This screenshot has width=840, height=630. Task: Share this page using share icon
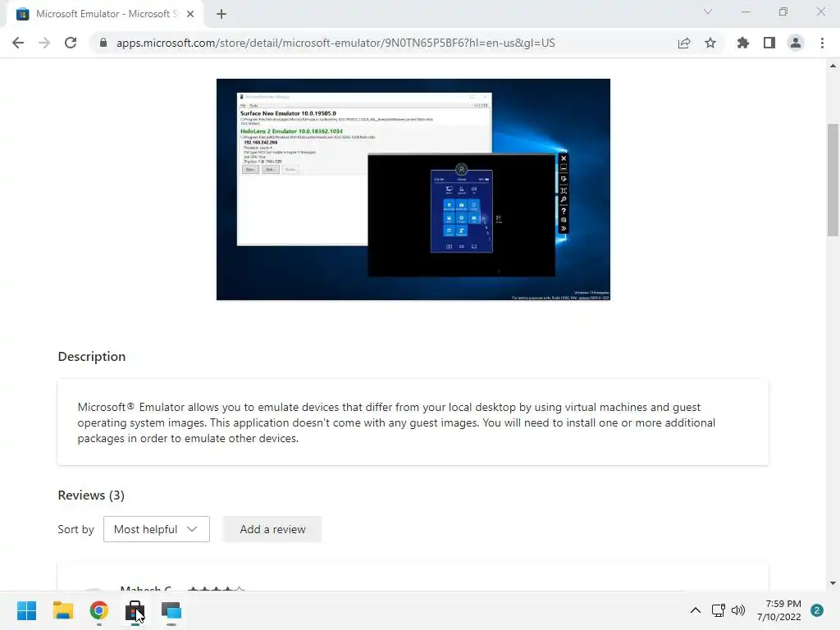pyautogui.click(x=684, y=43)
